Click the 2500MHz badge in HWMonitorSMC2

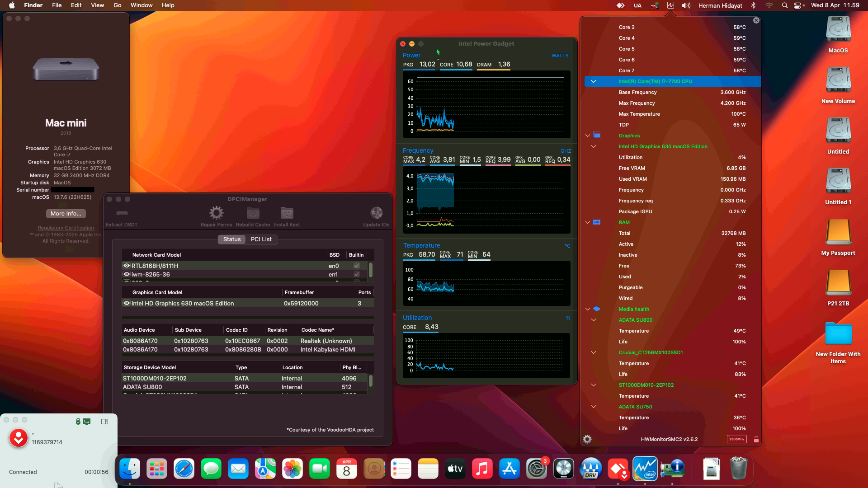pyautogui.click(x=736, y=439)
